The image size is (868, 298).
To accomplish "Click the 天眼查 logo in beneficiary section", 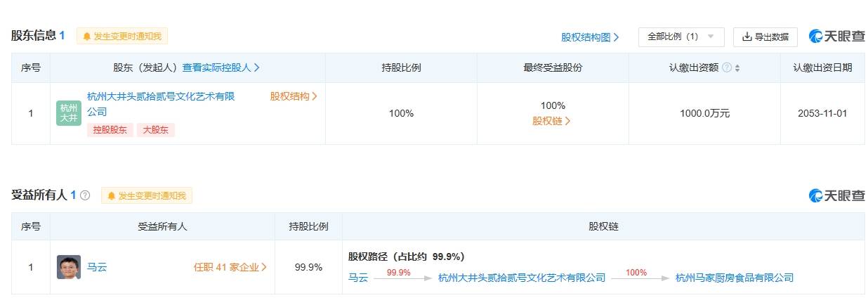I will point(836,195).
